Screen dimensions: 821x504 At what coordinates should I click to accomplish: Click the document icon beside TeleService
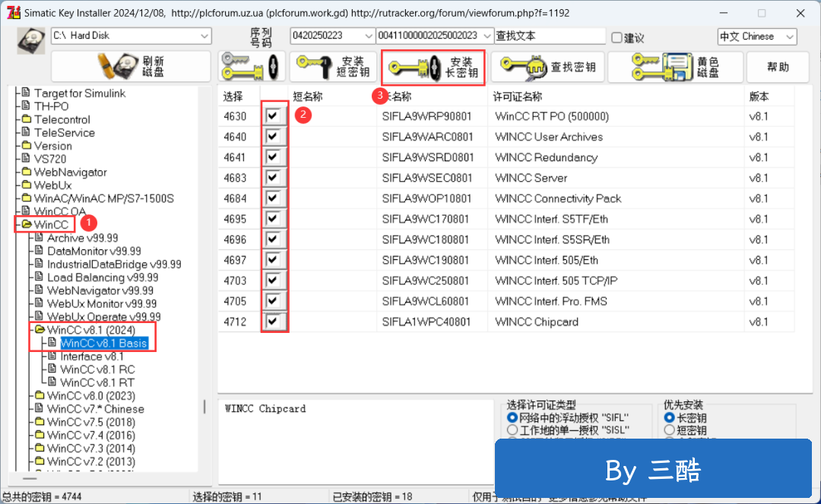coord(26,132)
